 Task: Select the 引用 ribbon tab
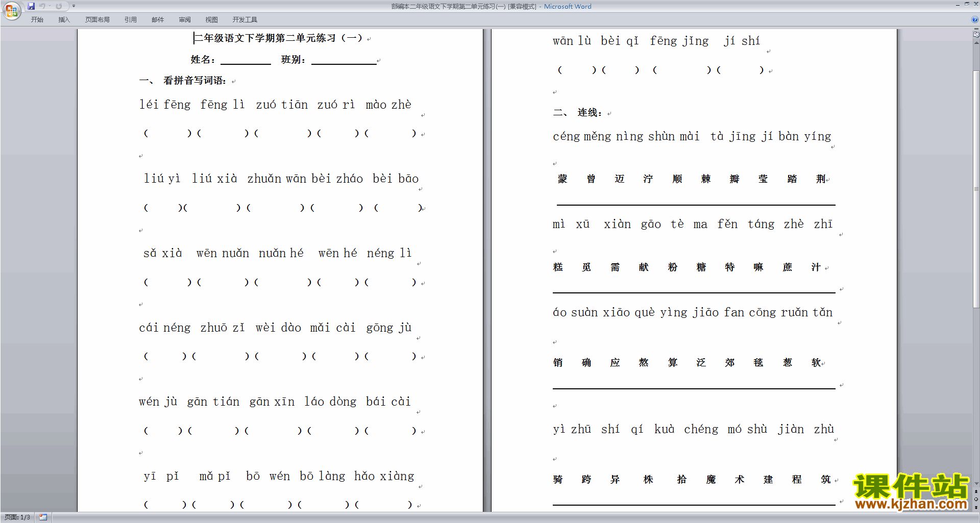coord(131,20)
